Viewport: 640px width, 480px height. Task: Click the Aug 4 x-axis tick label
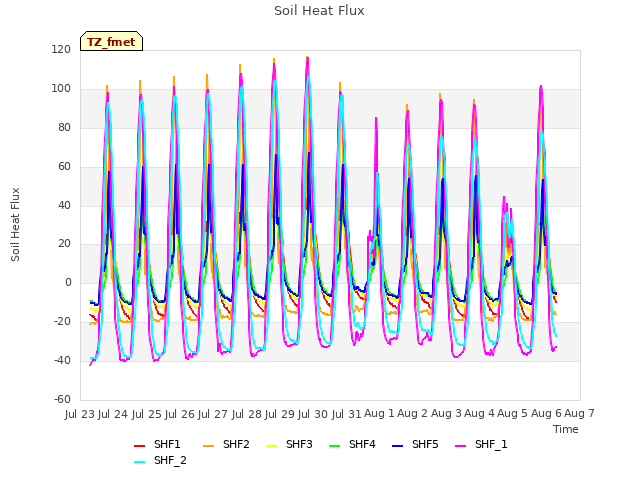tap(480, 413)
